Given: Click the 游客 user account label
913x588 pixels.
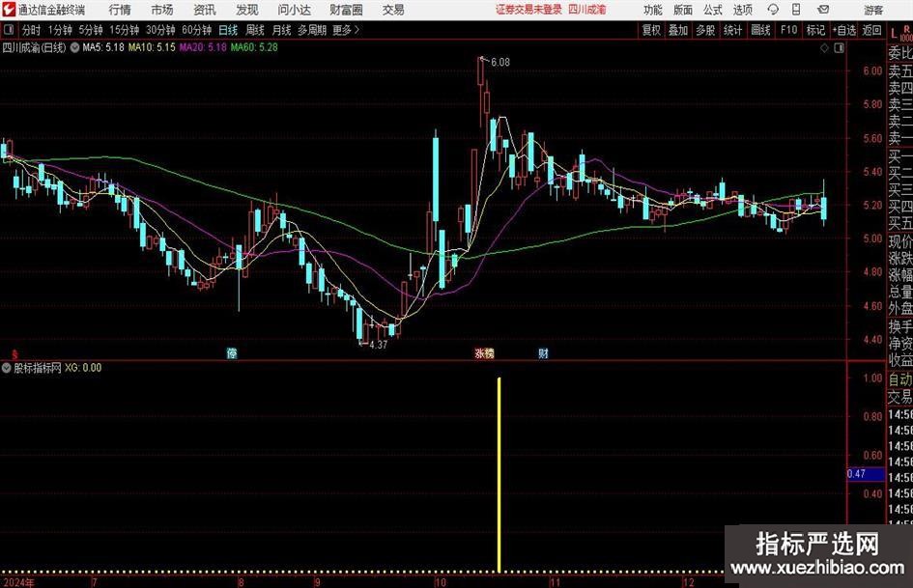Looking at the screenshot, I should pyautogui.click(x=873, y=10).
